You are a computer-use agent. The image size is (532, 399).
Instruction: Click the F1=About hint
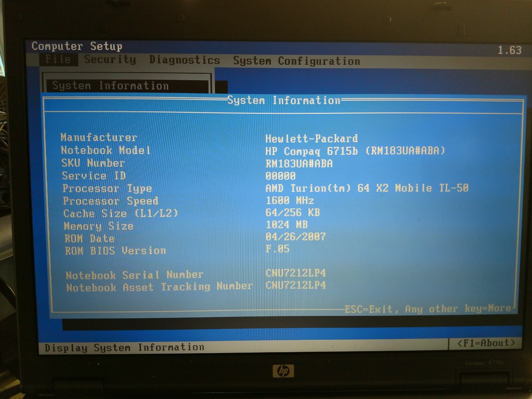coord(486,343)
